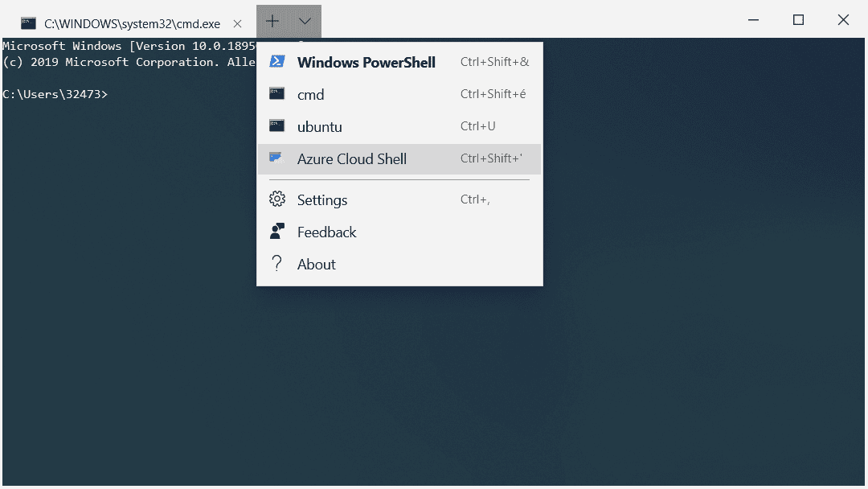
Task: Click the Azure Cloud Shell icon
Action: coord(276,158)
